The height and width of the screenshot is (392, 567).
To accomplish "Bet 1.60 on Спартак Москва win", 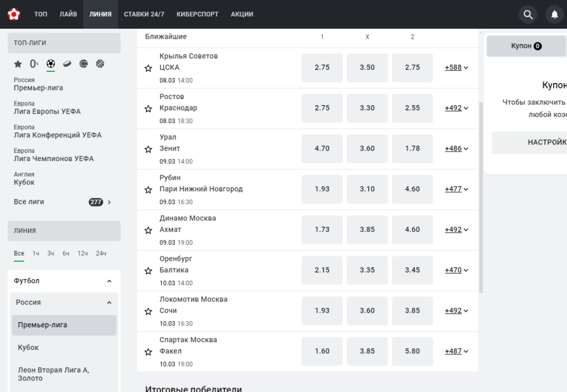I will [322, 351].
